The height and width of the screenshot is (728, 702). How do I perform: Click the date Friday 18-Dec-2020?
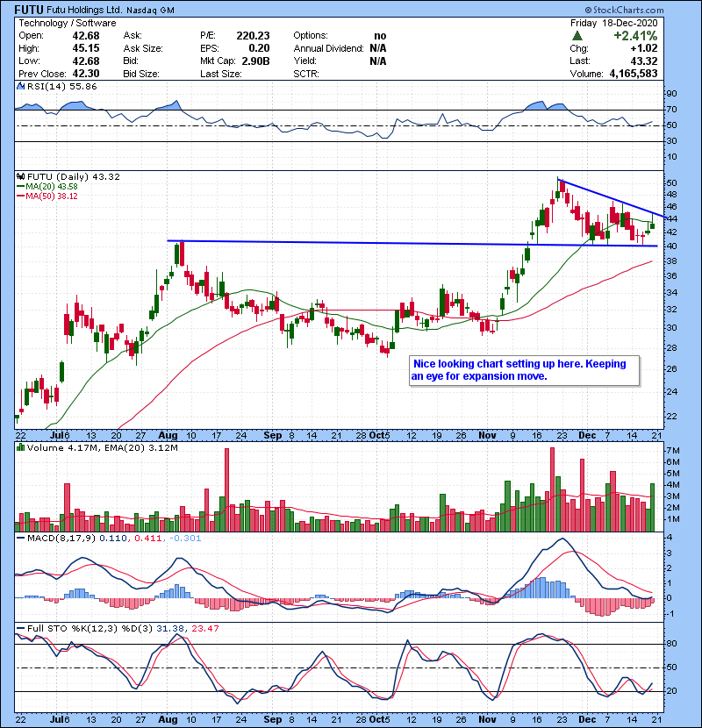[x=613, y=23]
